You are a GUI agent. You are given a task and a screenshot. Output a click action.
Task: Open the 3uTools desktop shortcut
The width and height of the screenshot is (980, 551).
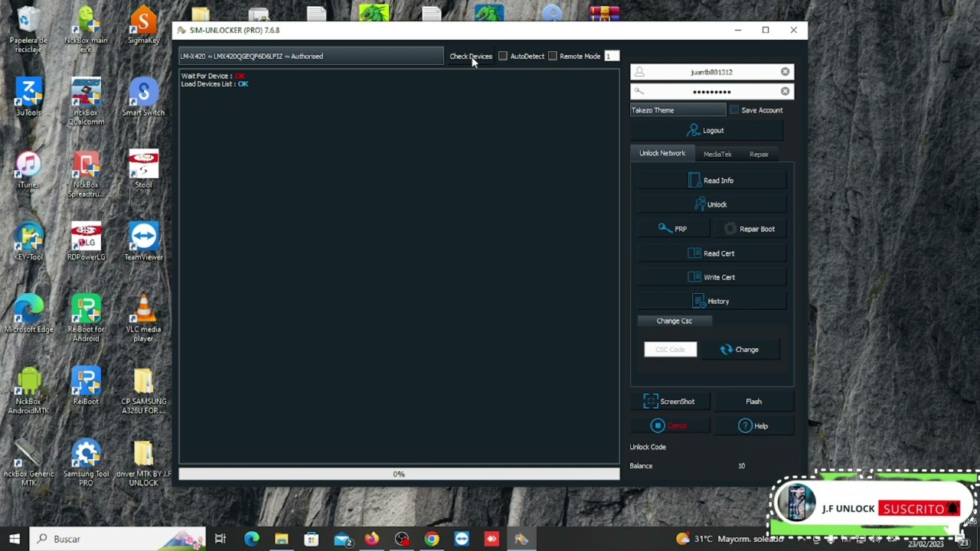point(28,98)
